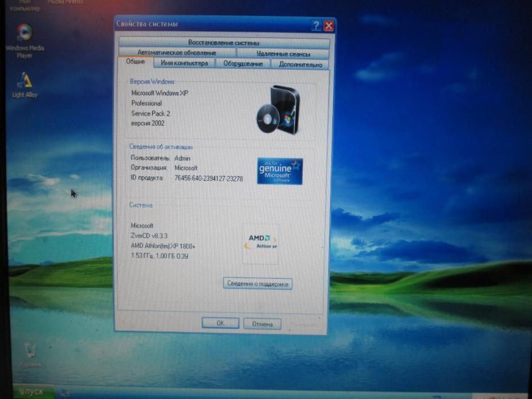The height and width of the screenshot is (399, 532).
Task: Click the версия 2002 text
Action: (148, 124)
